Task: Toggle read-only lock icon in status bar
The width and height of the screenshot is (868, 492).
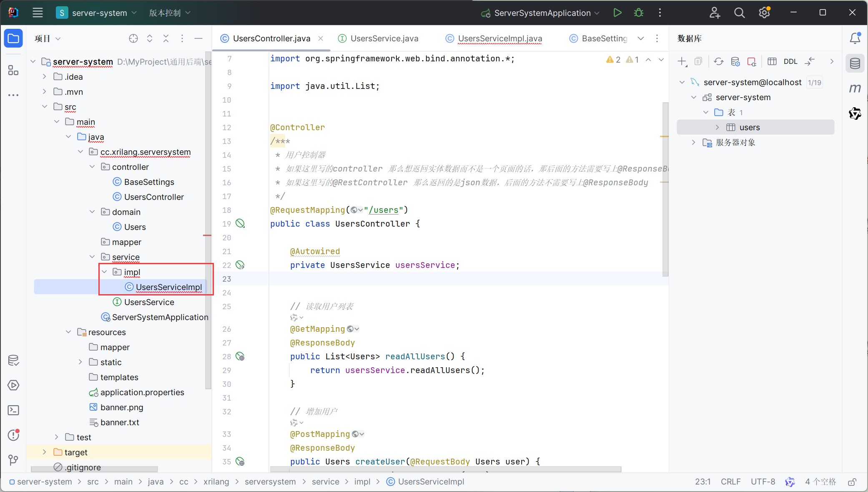Action: pos(852,482)
